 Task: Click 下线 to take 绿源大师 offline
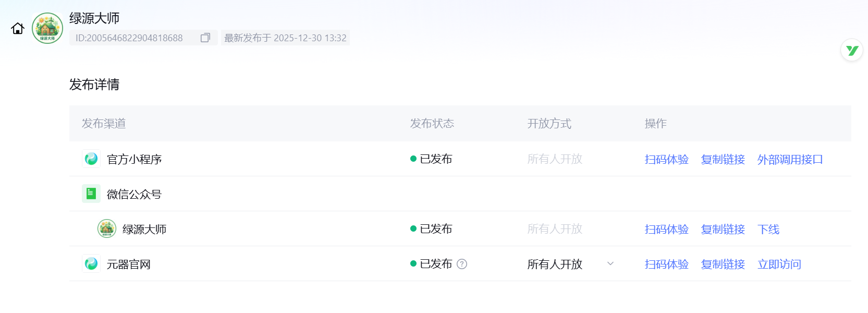pyautogui.click(x=768, y=229)
